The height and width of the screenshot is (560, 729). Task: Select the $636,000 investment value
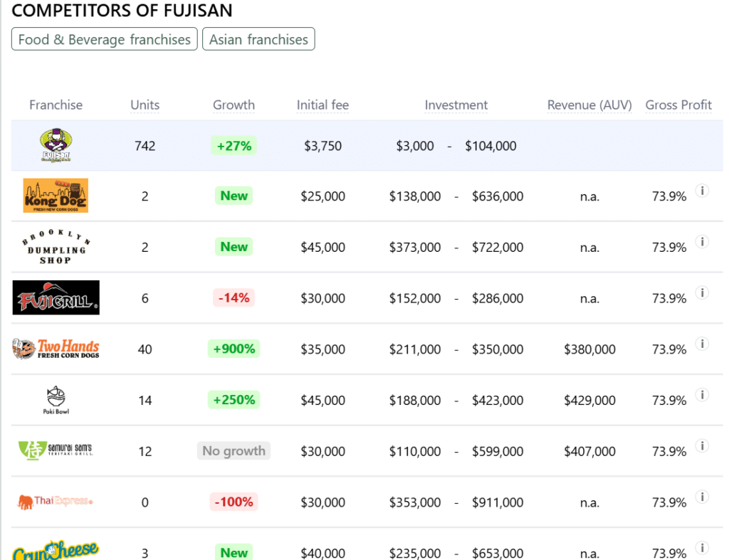click(498, 196)
